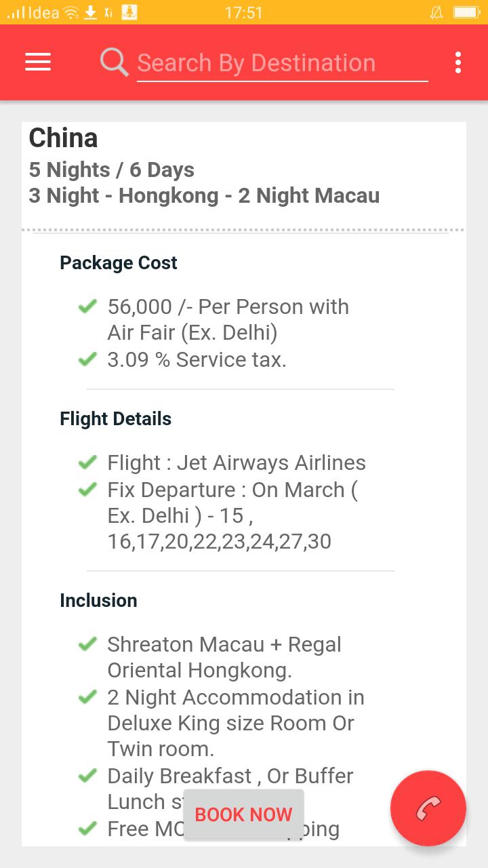Tap the 5 Nights / 6 Days text
This screenshot has width=488, height=868.
[x=111, y=170]
